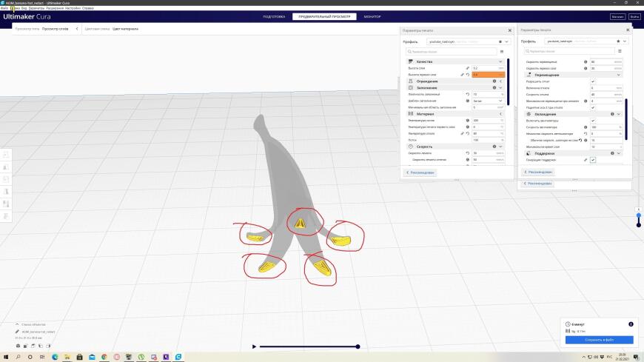Open the settings visibility hamburger menu in left panel
This screenshot has width=644, height=362.
click(501, 52)
